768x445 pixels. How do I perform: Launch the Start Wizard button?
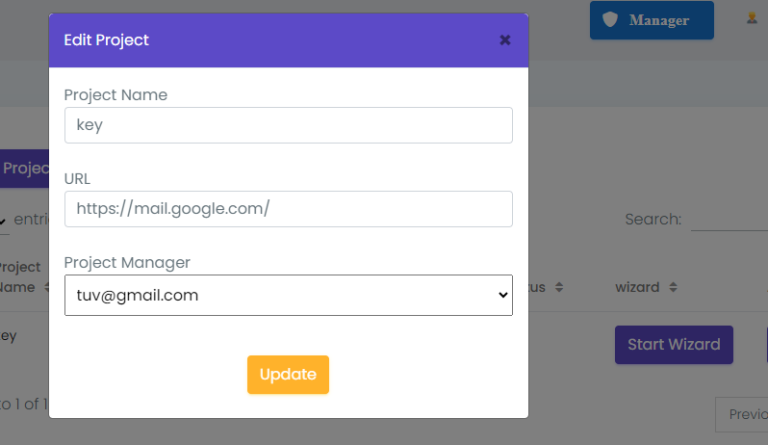click(x=674, y=345)
